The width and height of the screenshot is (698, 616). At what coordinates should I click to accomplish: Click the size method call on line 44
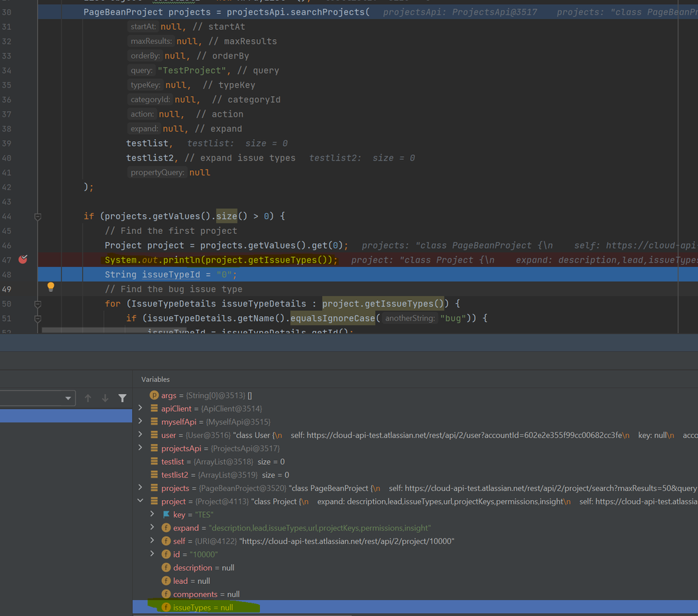[x=226, y=217]
